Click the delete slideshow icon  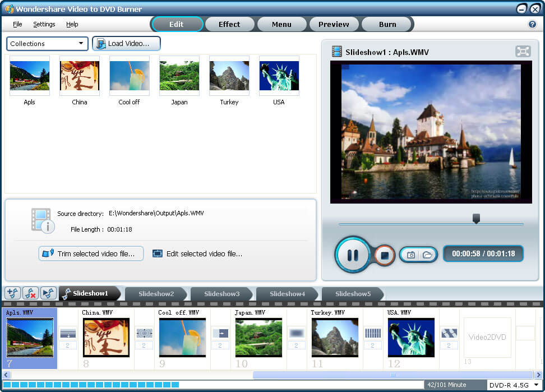click(x=30, y=293)
